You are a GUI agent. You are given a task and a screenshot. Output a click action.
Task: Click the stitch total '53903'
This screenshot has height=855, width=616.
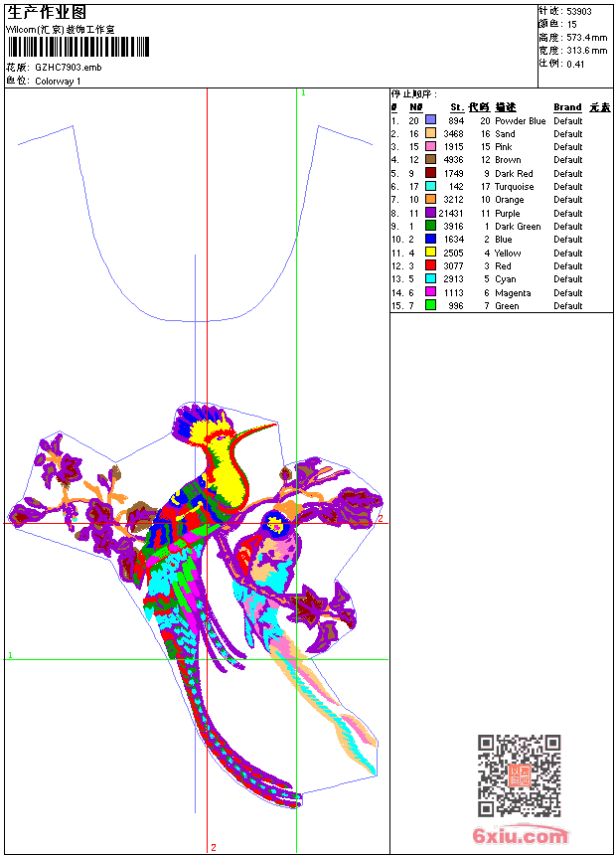point(579,12)
